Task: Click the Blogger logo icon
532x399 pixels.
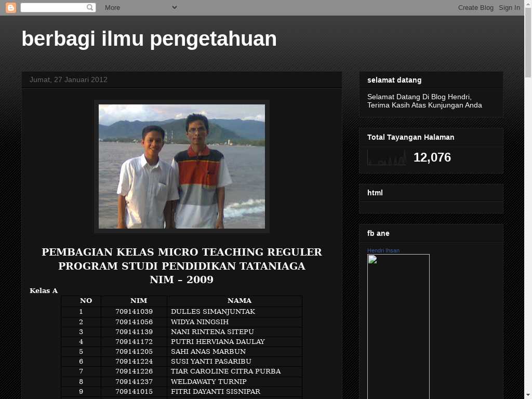Action: 11,7
